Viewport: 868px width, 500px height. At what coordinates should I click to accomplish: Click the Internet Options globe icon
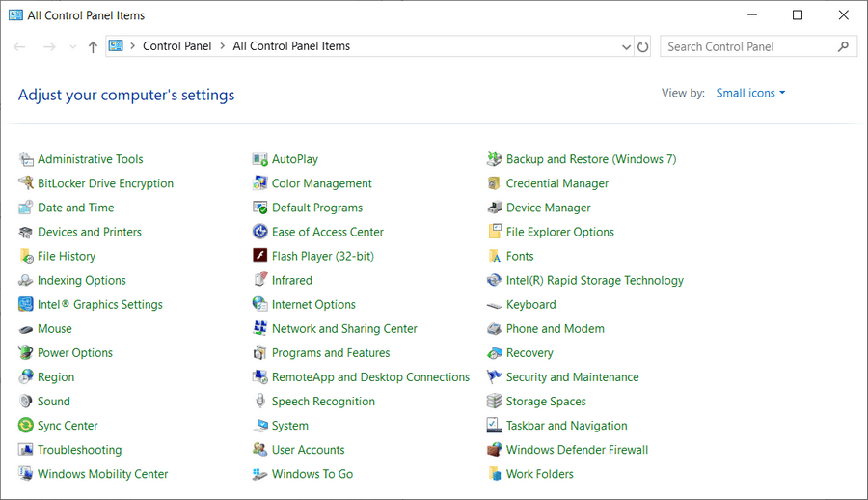tap(260, 304)
